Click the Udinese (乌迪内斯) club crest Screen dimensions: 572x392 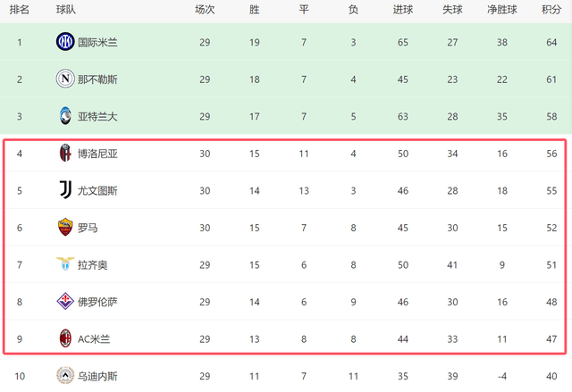tap(64, 376)
